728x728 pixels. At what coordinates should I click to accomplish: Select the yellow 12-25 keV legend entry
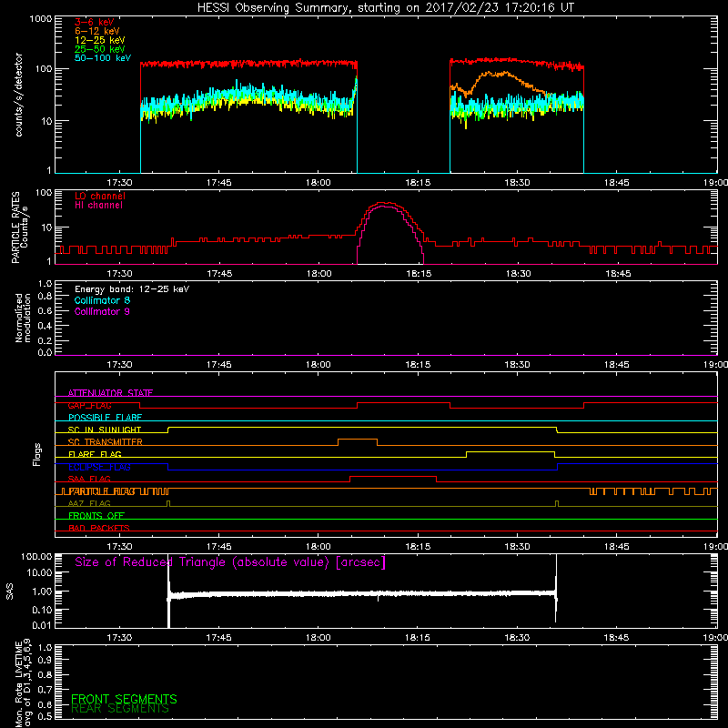(x=100, y=40)
